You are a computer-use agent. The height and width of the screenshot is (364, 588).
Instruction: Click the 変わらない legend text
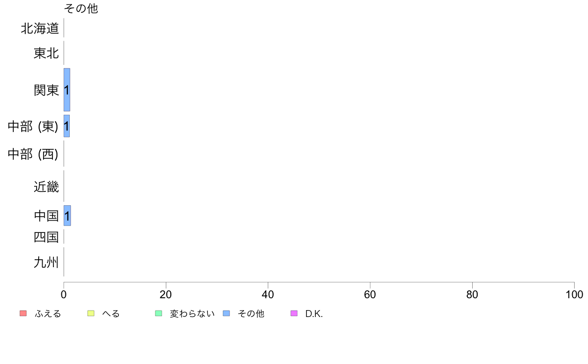pyautogui.click(x=192, y=314)
